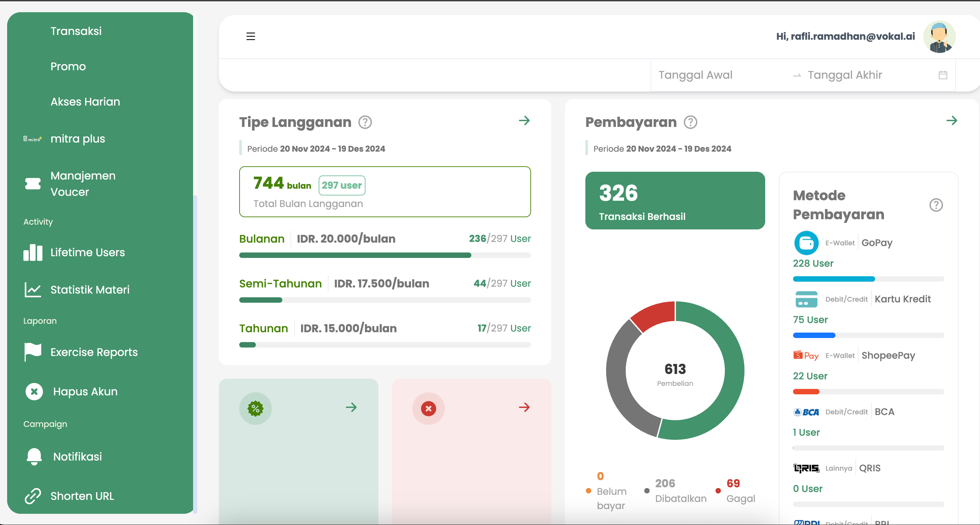Open the calendar icon in date range

pyautogui.click(x=943, y=75)
